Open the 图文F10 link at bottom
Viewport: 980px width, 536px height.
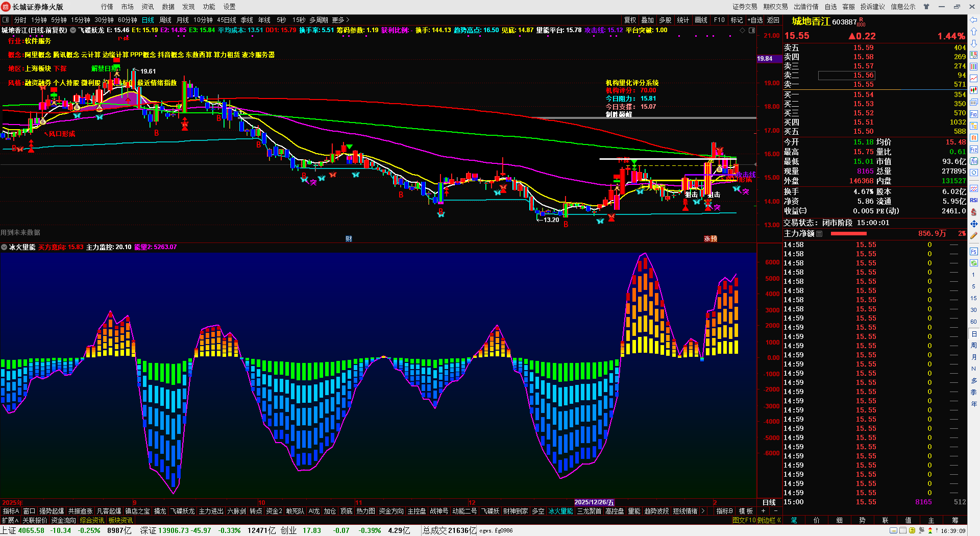point(744,520)
